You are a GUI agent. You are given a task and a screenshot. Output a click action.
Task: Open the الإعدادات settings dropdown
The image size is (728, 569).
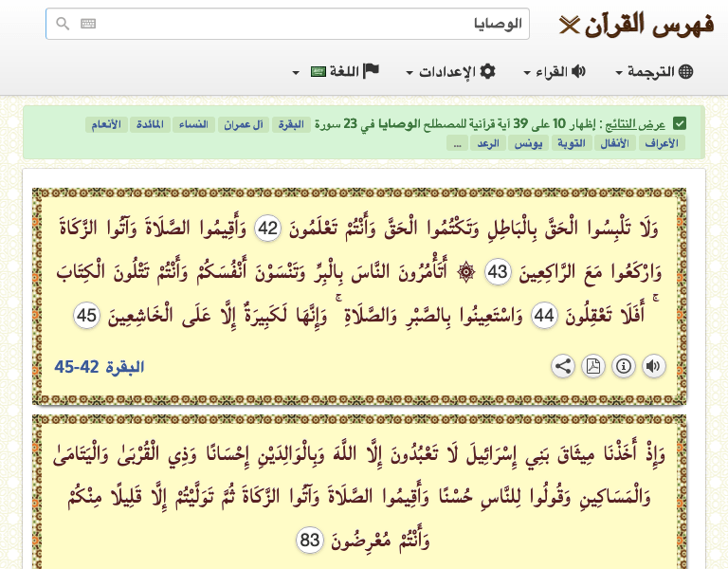point(451,71)
